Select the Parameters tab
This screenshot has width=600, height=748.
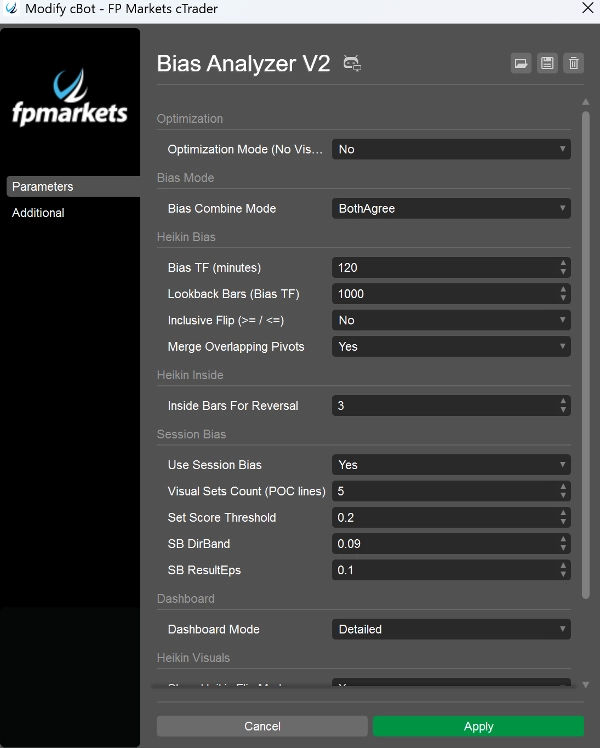click(x=73, y=187)
